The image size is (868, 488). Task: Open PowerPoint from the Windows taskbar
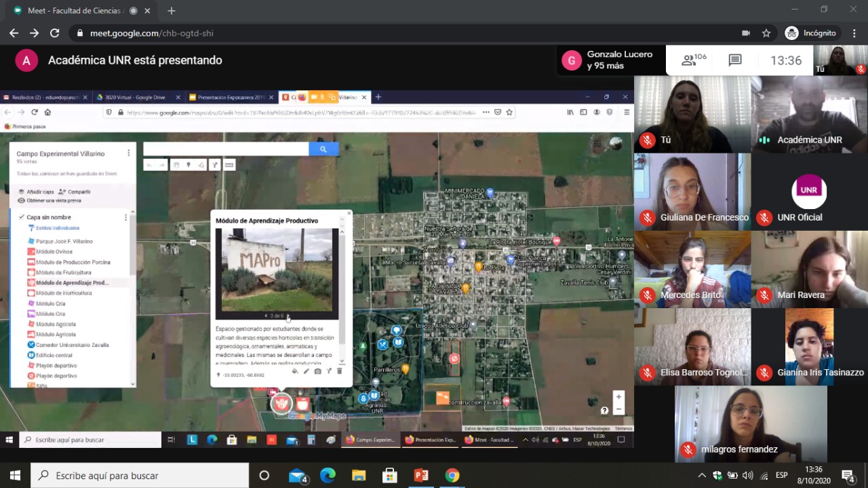point(421,475)
